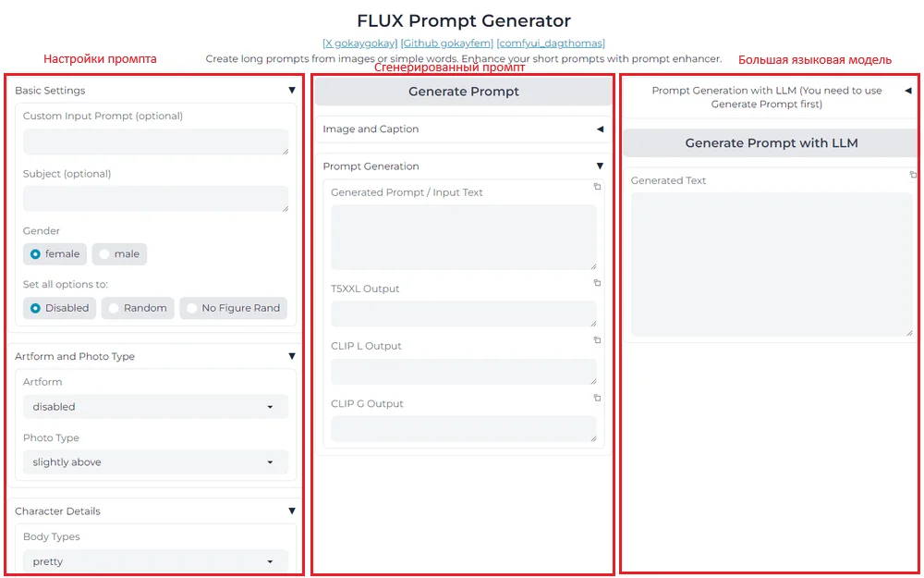Viewport: 924px width, 578px height.
Task: Collapse the Basic Settings section
Action: click(292, 91)
